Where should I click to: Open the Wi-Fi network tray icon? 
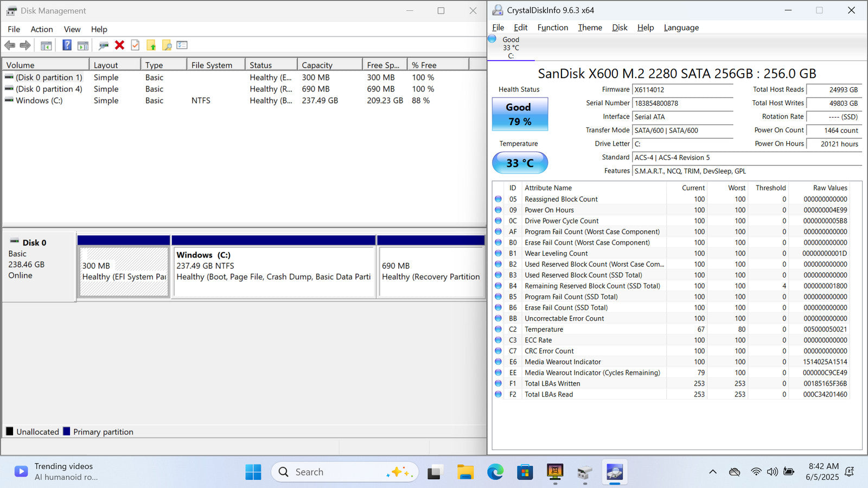pyautogui.click(x=756, y=472)
